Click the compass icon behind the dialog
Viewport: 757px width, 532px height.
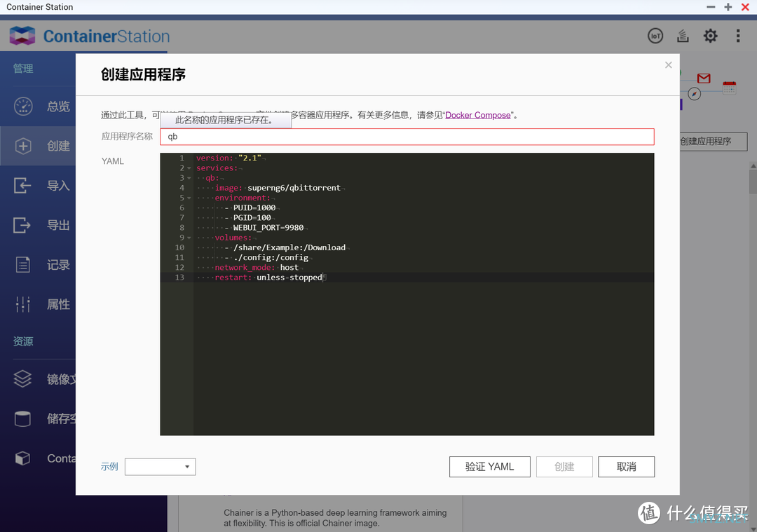point(694,94)
